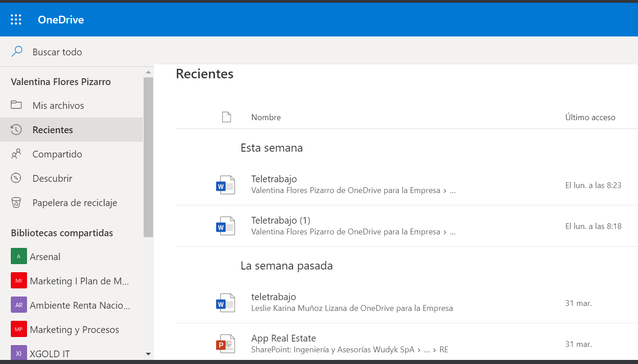The image size is (638, 364).
Task: Click Word icon of Teletrabajo (1)
Action: click(x=226, y=226)
